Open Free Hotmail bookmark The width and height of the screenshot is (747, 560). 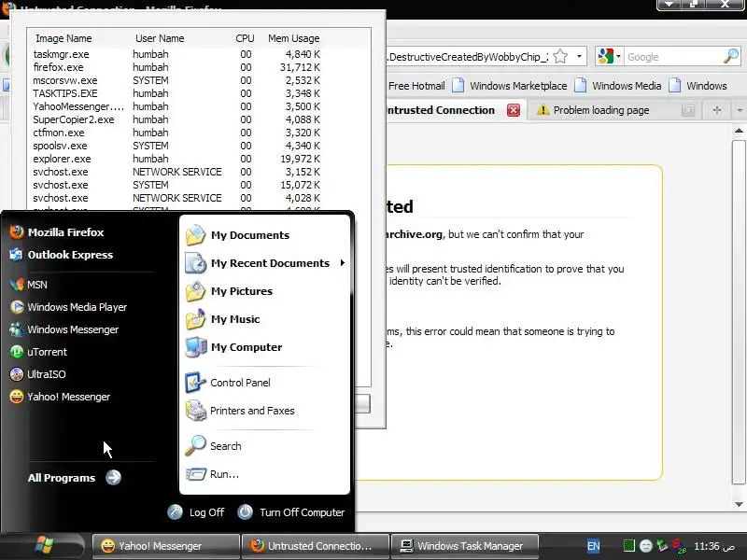(416, 86)
